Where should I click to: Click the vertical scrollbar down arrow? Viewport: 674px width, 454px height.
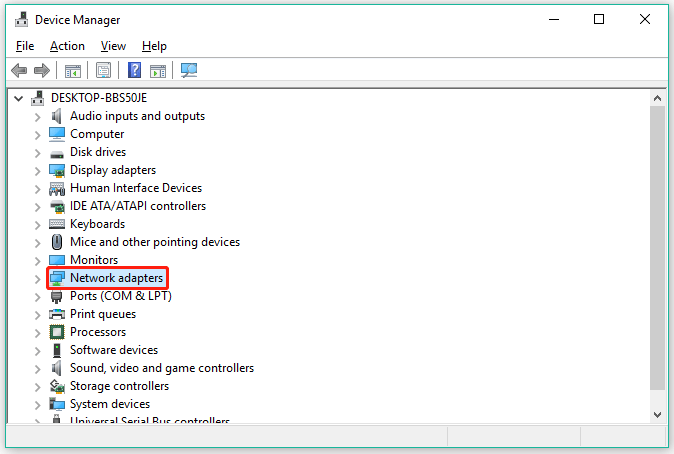(657, 413)
